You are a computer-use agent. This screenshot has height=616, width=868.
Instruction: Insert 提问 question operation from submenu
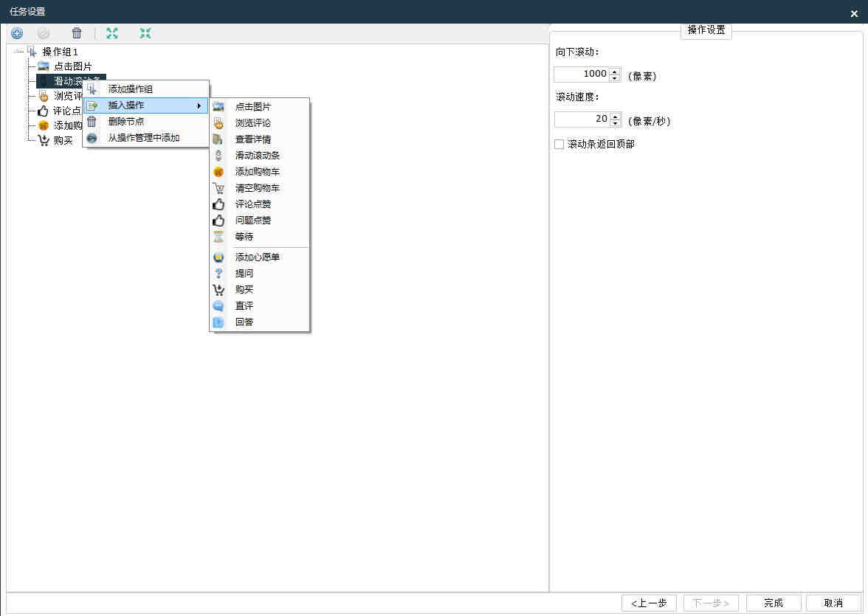tap(259, 273)
